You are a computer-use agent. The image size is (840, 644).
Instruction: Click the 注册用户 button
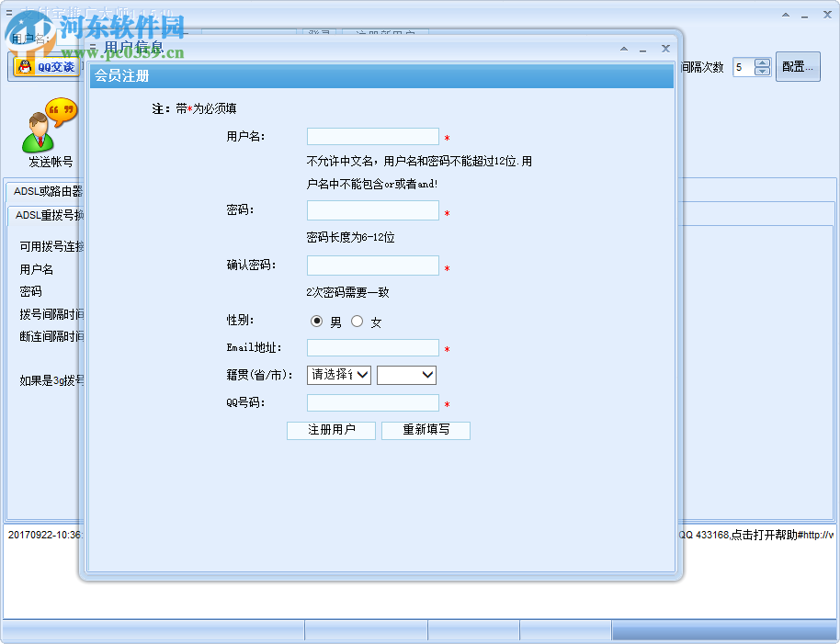(331, 430)
